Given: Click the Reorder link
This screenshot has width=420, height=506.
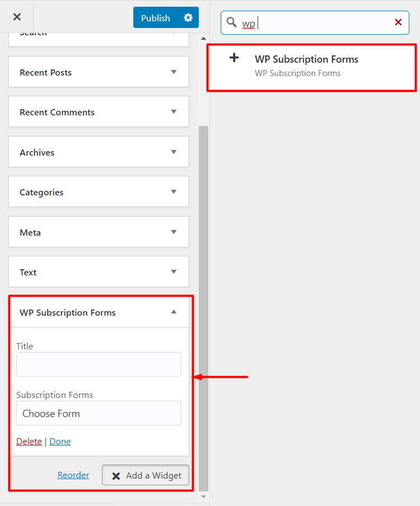Looking at the screenshot, I should (73, 475).
